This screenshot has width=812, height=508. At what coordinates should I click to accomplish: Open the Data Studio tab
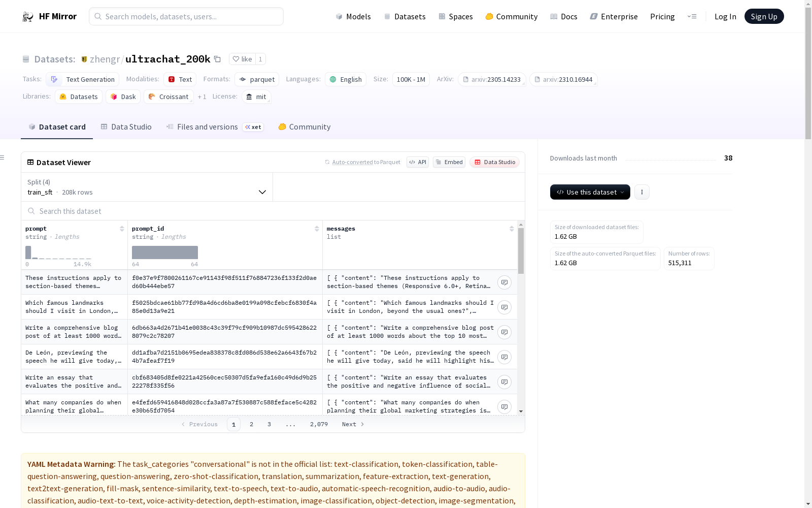pyautogui.click(x=126, y=127)
